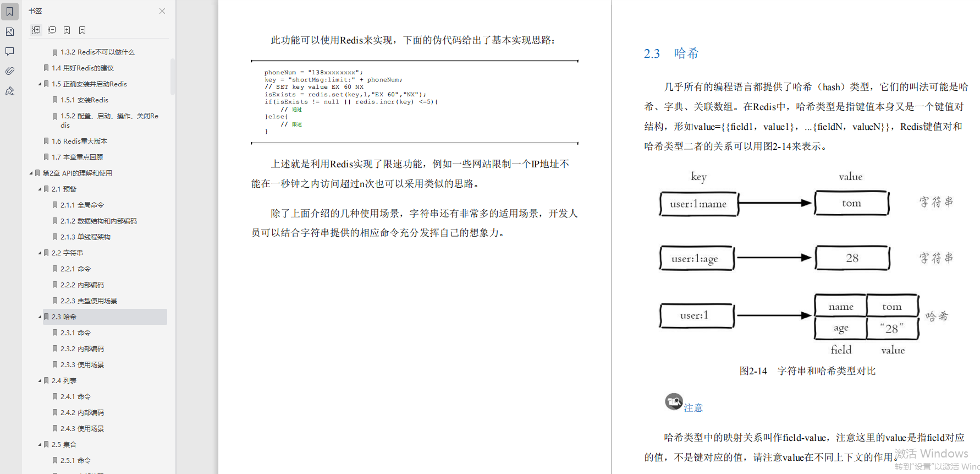Click the 注意 note icon
The image size is (980, 474).
point(674,402)
